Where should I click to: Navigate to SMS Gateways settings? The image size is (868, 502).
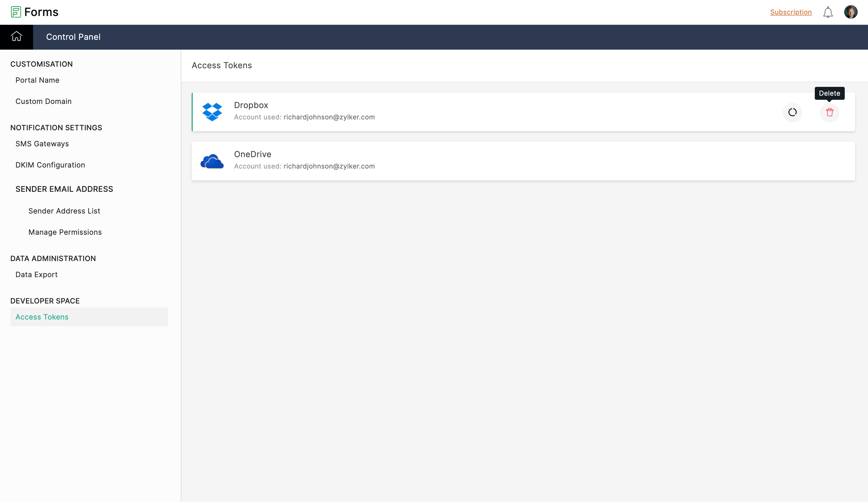click(x=42, y=143)
